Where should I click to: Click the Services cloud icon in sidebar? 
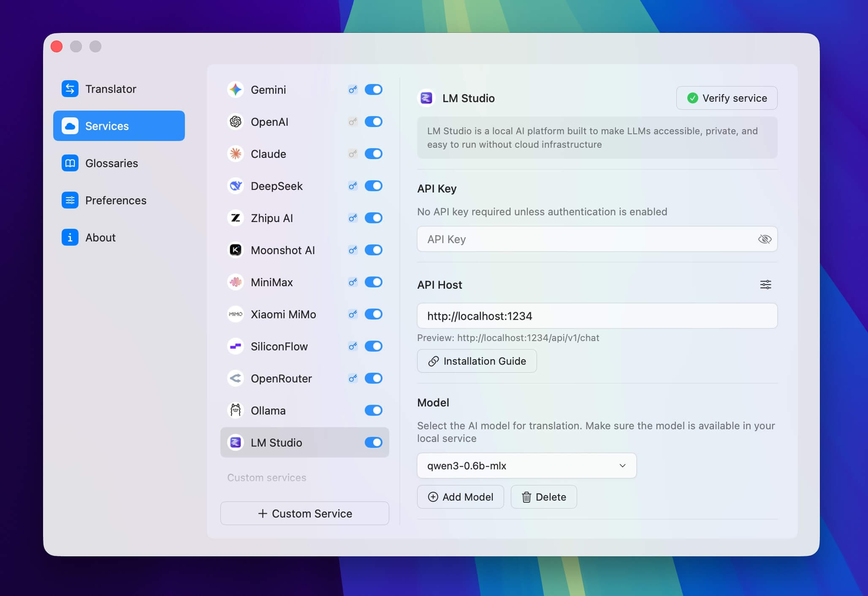(x=70, y=126)
